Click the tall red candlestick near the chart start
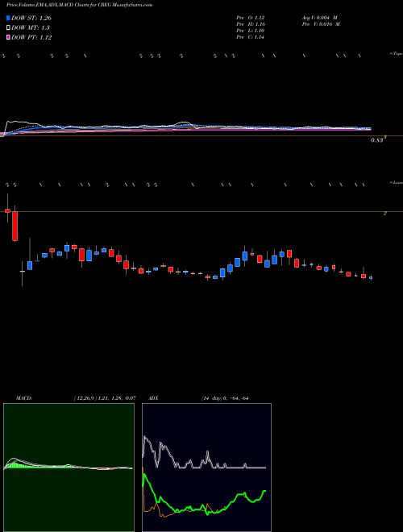The image size is (403, 532). click(x=15, y=227)
